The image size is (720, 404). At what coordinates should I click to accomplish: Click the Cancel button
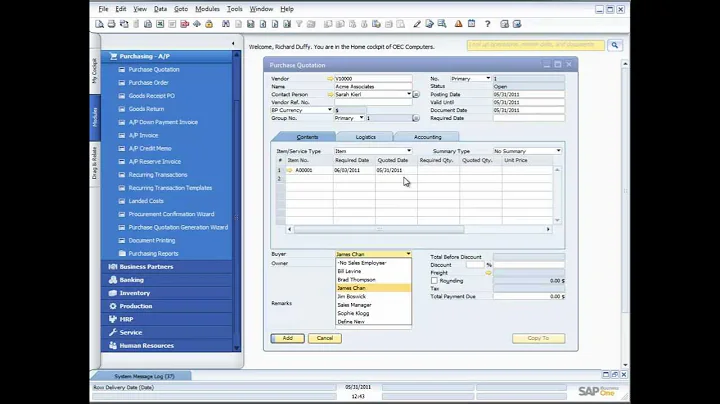325,338
